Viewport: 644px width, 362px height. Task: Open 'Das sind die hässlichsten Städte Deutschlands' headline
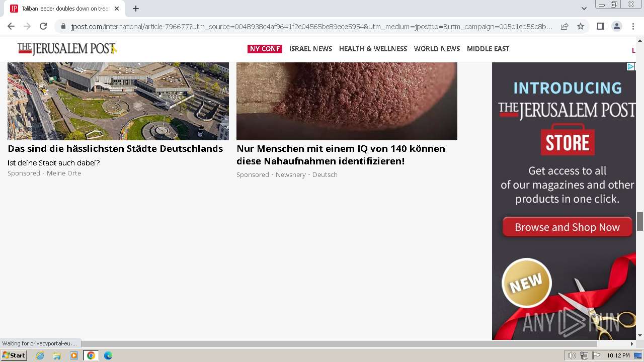point(115,149)
